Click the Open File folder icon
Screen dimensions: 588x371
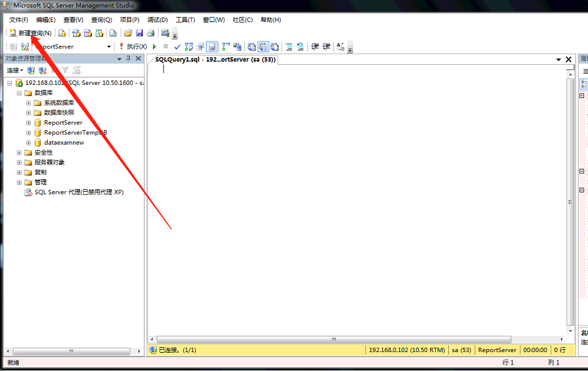(x=128, y=33)
